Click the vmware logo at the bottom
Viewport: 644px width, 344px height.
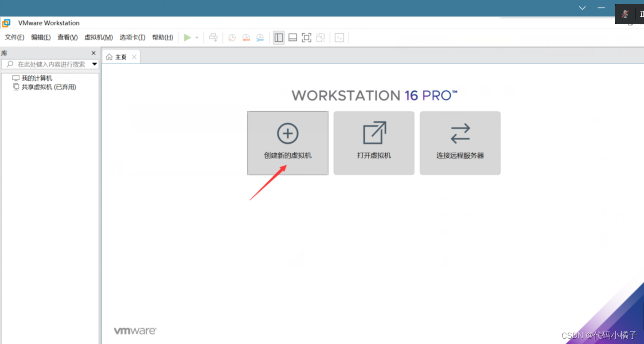(135, 331)
